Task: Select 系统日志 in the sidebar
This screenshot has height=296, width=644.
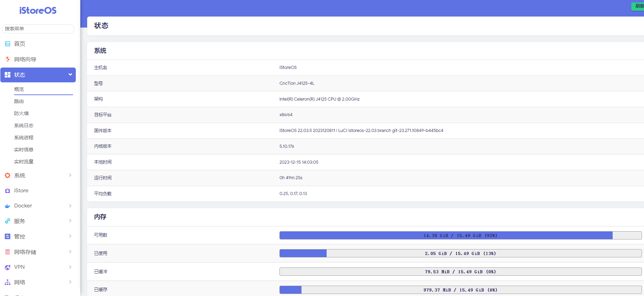Action: click(x=24, y=125)
